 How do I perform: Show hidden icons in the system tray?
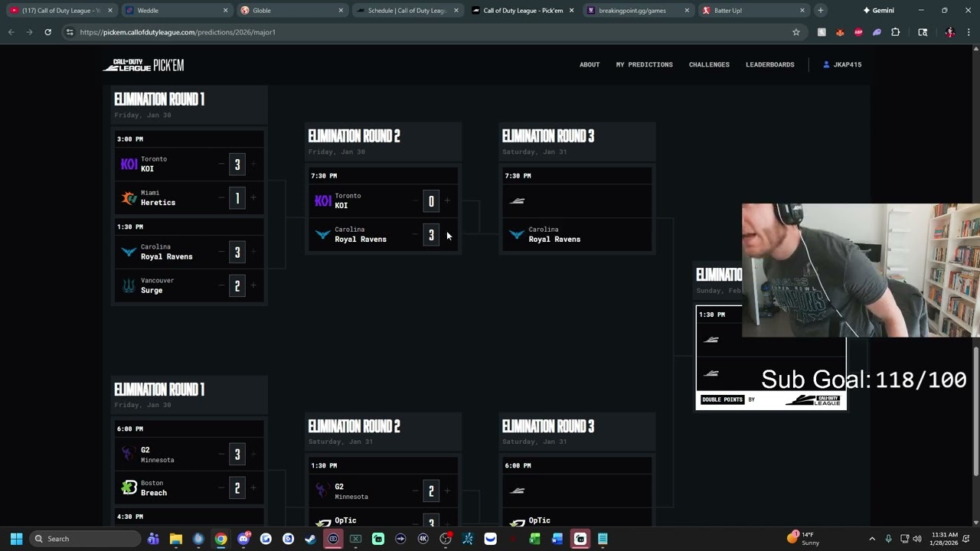click(872, 539)
